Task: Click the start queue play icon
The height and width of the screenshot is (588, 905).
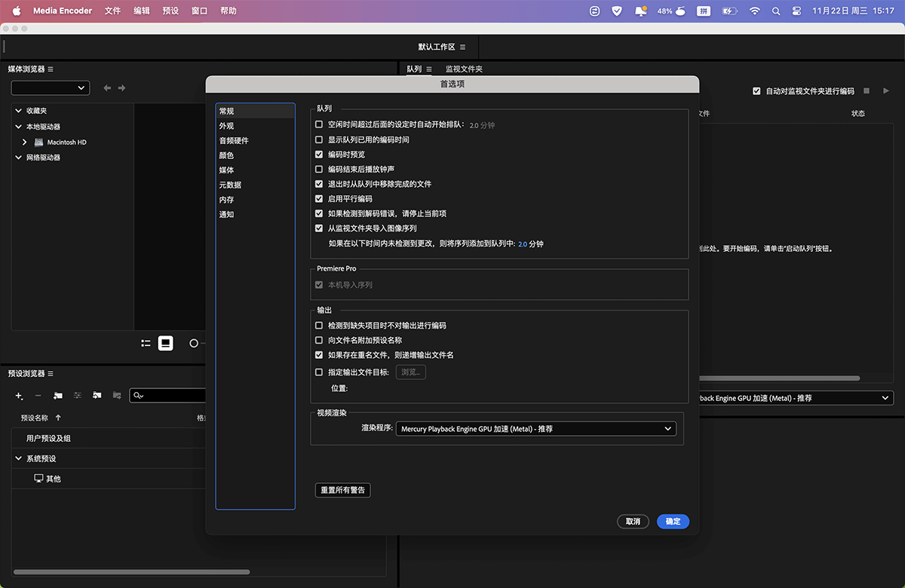Action: pos(885,90)
